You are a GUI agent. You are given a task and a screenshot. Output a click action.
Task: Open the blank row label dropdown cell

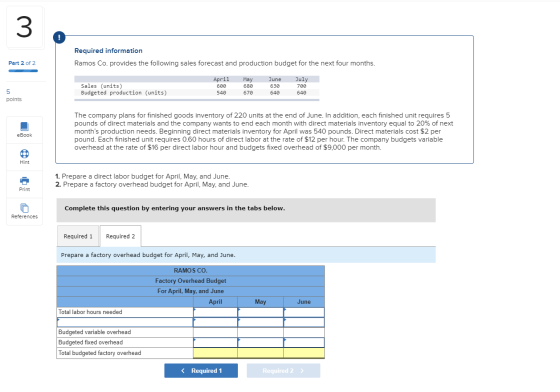[125, 322]
